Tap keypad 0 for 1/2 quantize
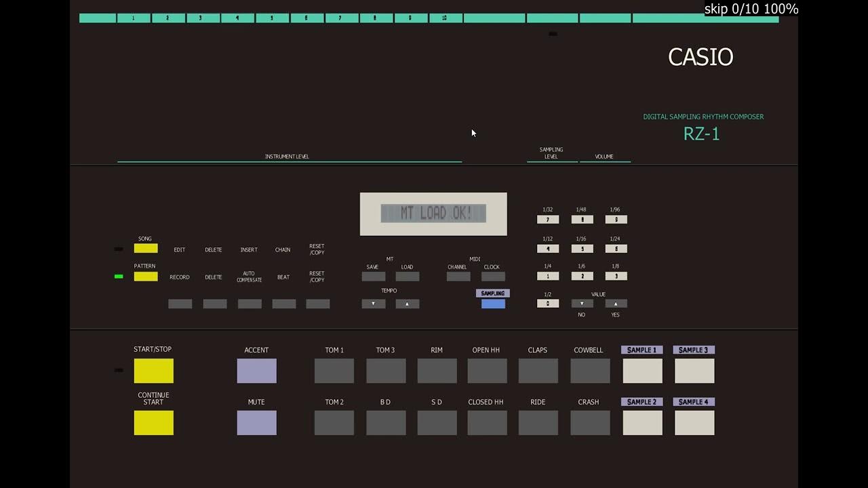868x488 pixels. point(548,304)
